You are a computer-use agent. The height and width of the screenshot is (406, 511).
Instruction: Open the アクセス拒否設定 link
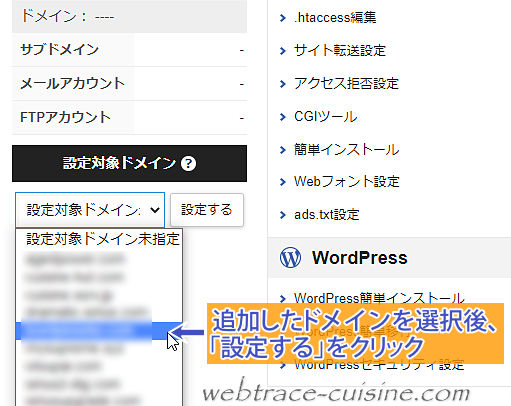346,83
